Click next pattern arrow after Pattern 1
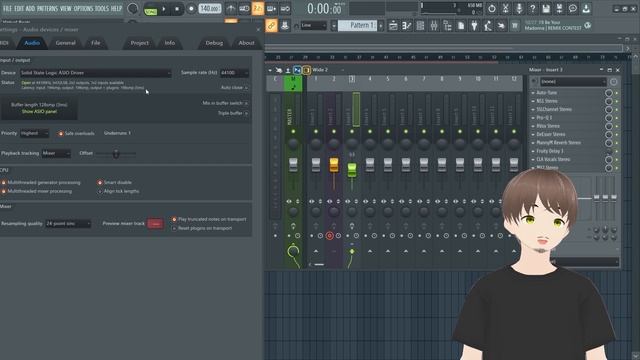640x360 pixels. coord(381,25)
